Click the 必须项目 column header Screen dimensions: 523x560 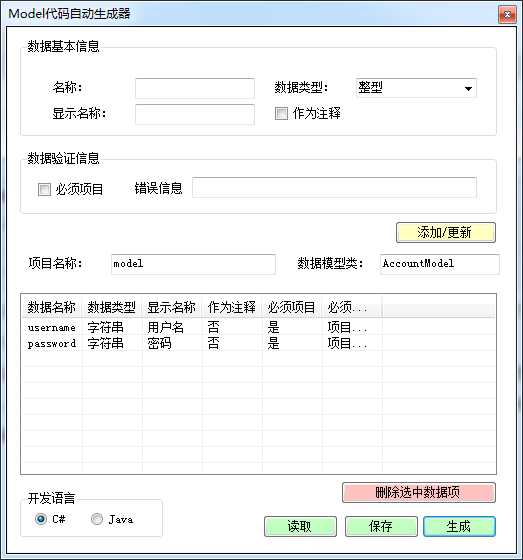[292, 307]
